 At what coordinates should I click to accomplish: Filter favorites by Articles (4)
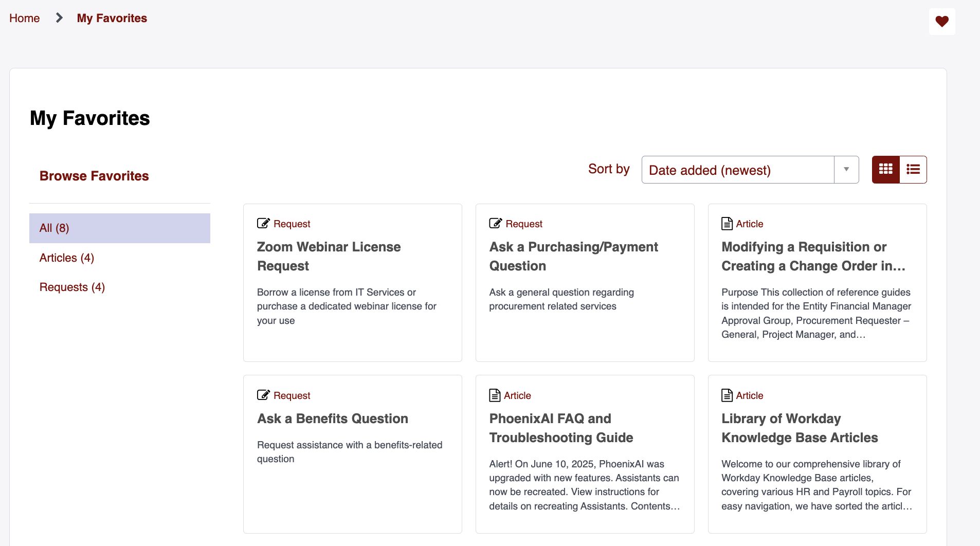(x=67, y=258)
